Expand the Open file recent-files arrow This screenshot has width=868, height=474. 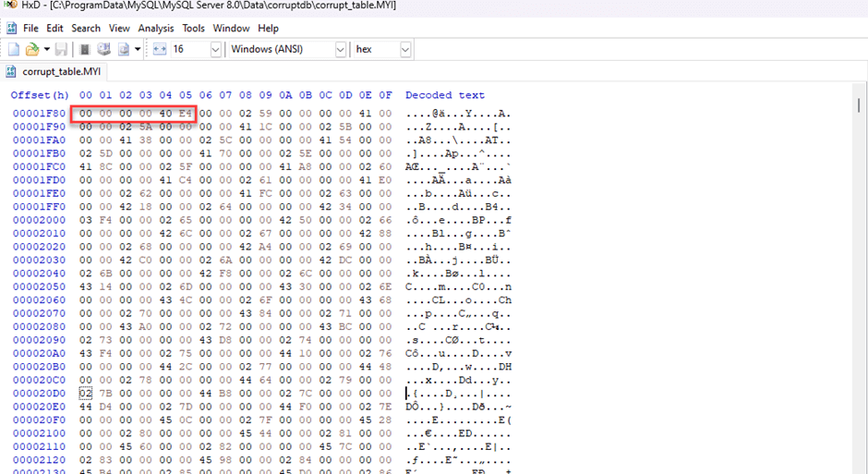tap(47, 49)
